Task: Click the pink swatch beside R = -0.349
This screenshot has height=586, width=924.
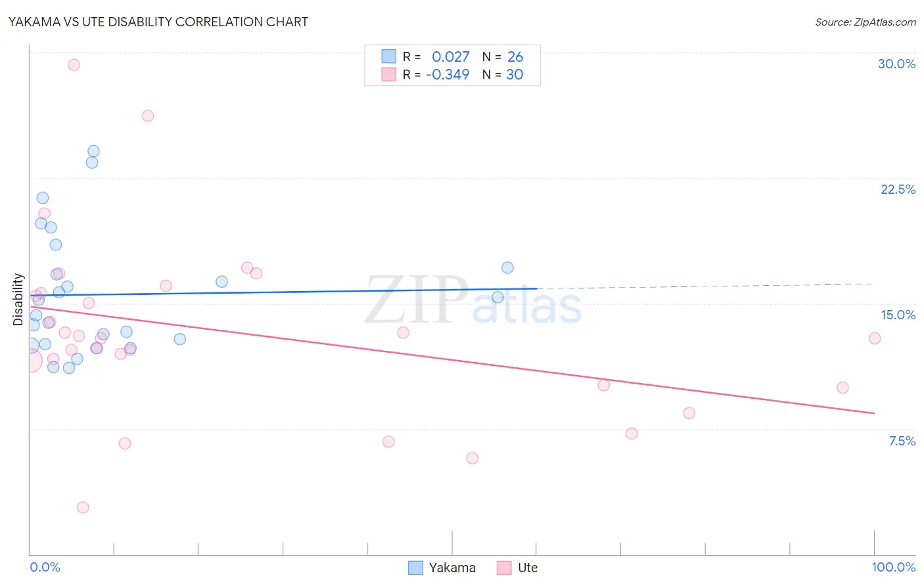Action: point(389,74)
